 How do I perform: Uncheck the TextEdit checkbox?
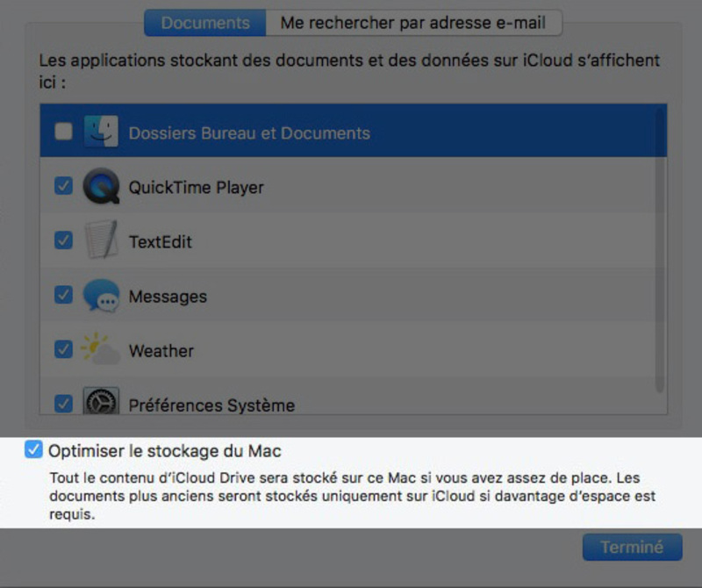63,240
